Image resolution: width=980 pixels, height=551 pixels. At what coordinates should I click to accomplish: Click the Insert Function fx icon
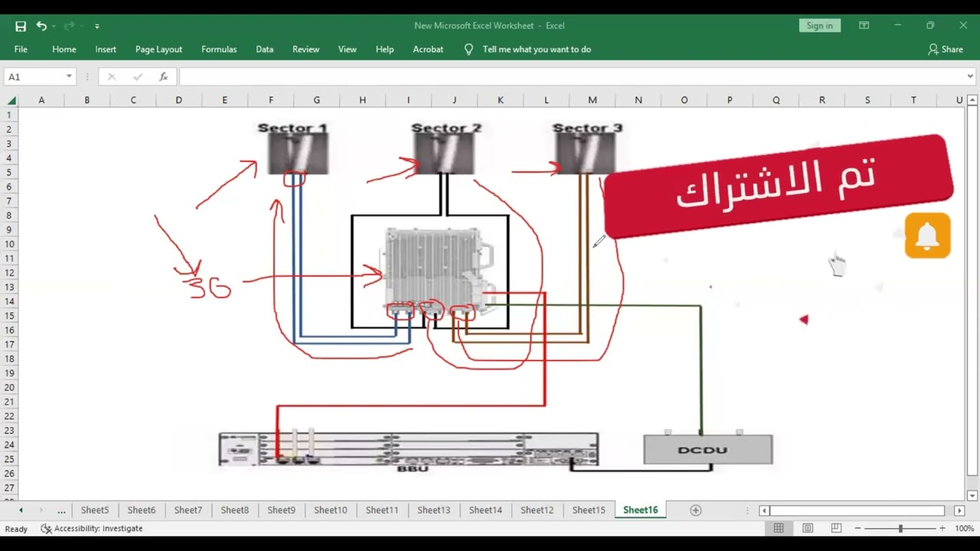tap(163, 77)
